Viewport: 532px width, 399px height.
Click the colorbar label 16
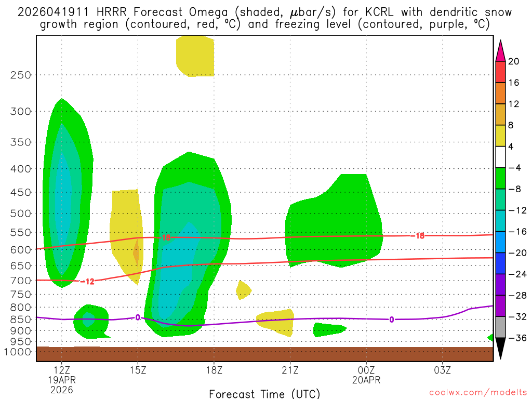pos(514,83)
